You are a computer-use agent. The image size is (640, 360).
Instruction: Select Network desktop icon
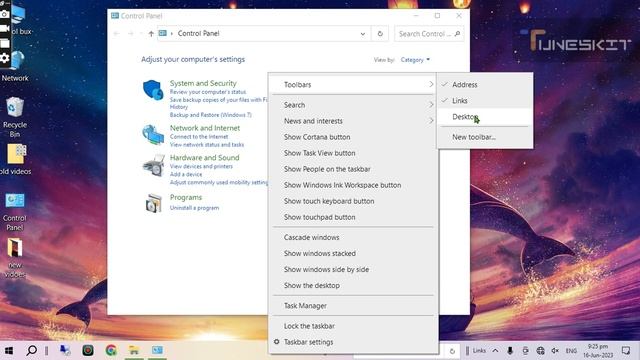click(x=15, y=65)
